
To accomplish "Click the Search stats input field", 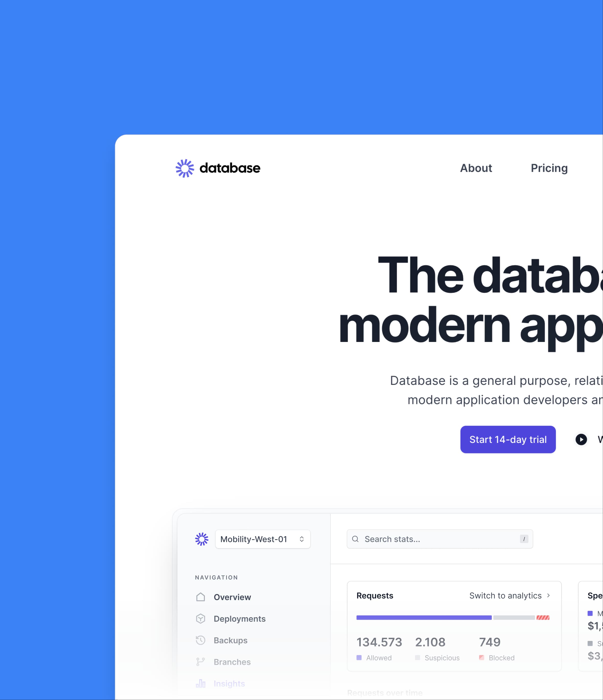I will [439, 539].
